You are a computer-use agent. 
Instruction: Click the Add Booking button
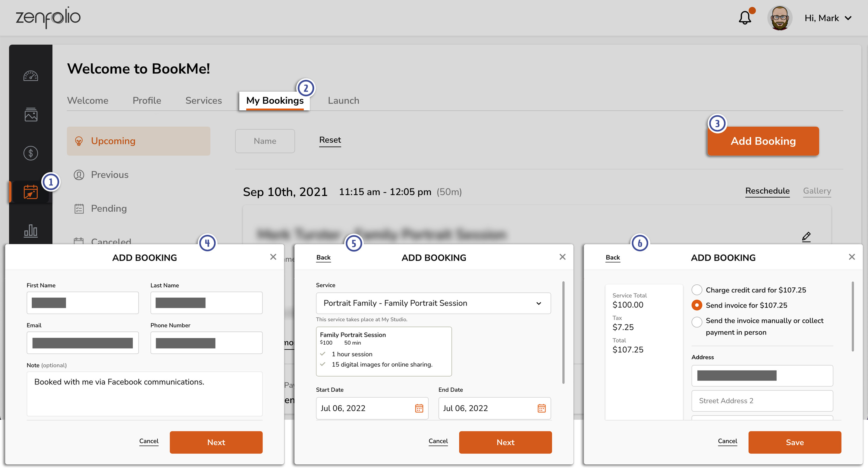pos(763,141)
